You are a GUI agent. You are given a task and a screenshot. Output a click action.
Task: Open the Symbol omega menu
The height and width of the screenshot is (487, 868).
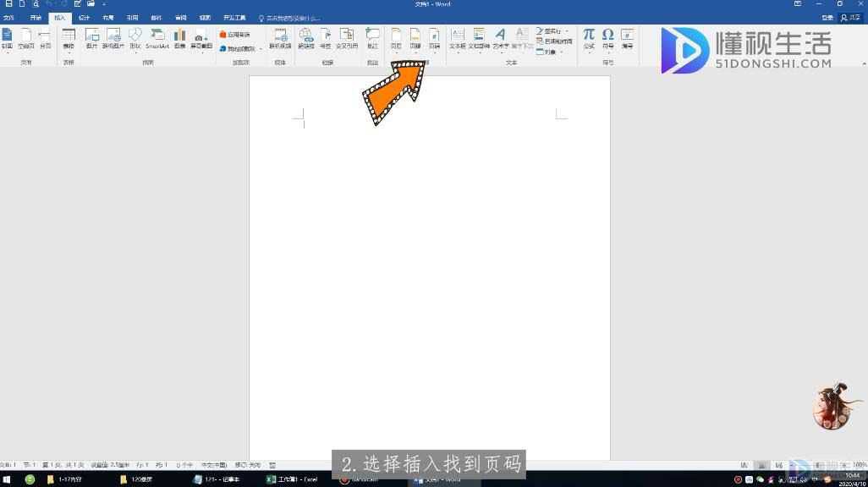(x=607, y=39)
